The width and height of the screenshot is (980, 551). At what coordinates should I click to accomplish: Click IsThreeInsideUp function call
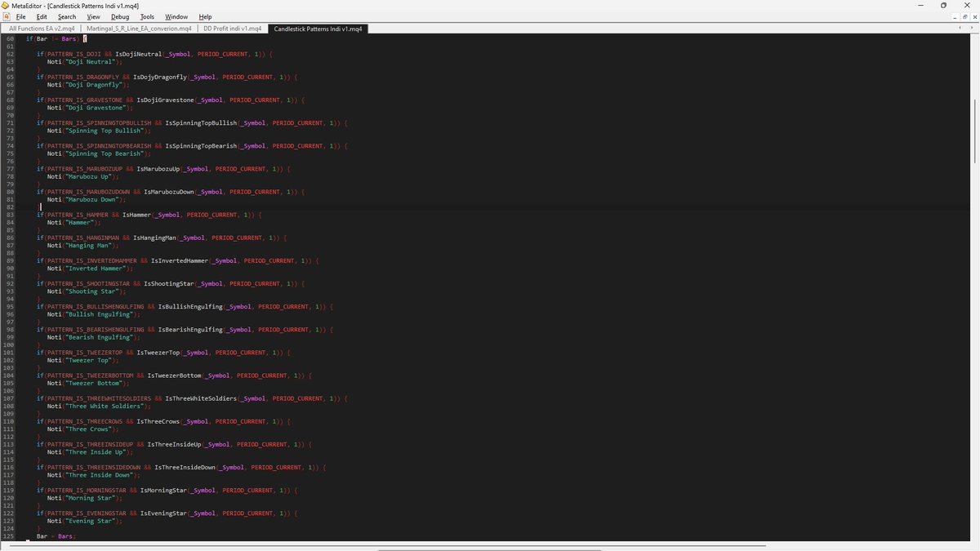tap(173, 445)
